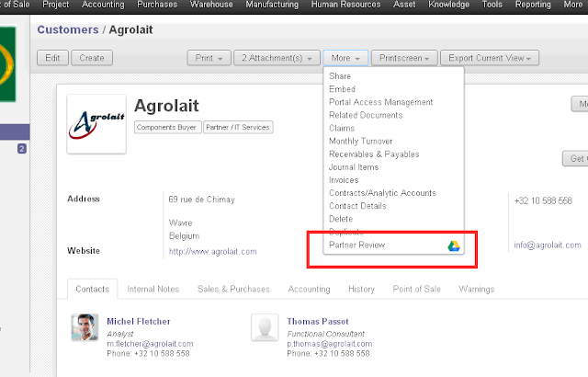This screenshot has height=377, width=588.
Task: Switch to the History tab
Action: (x=361, y=289)
